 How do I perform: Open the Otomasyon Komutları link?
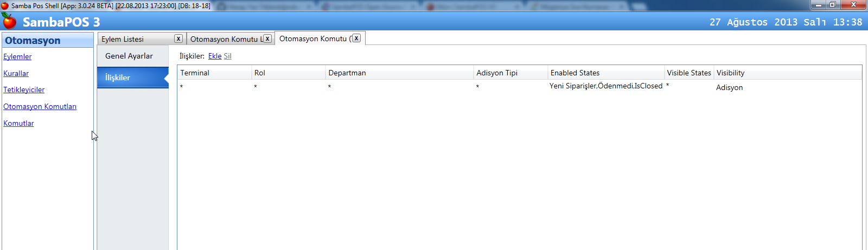coord(40,106)
